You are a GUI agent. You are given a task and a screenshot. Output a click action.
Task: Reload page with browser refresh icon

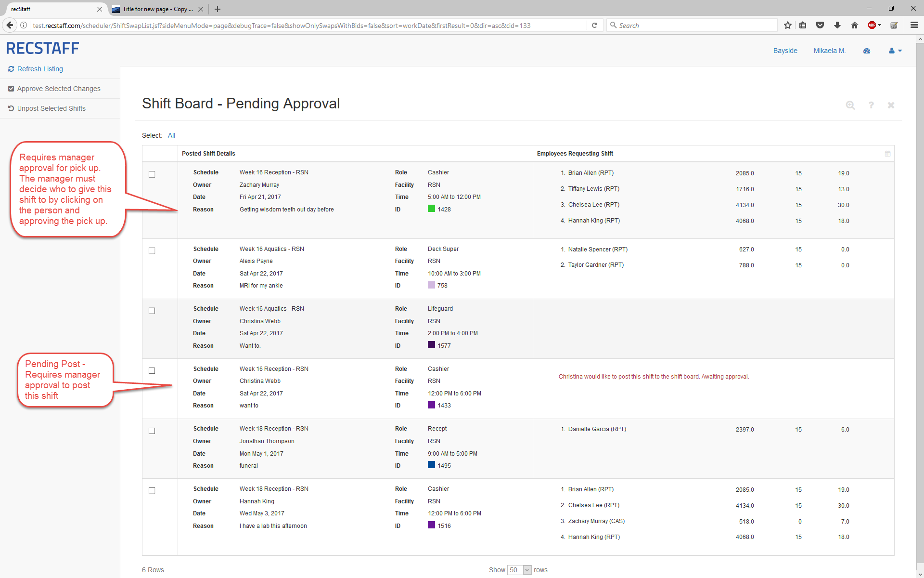594,26
